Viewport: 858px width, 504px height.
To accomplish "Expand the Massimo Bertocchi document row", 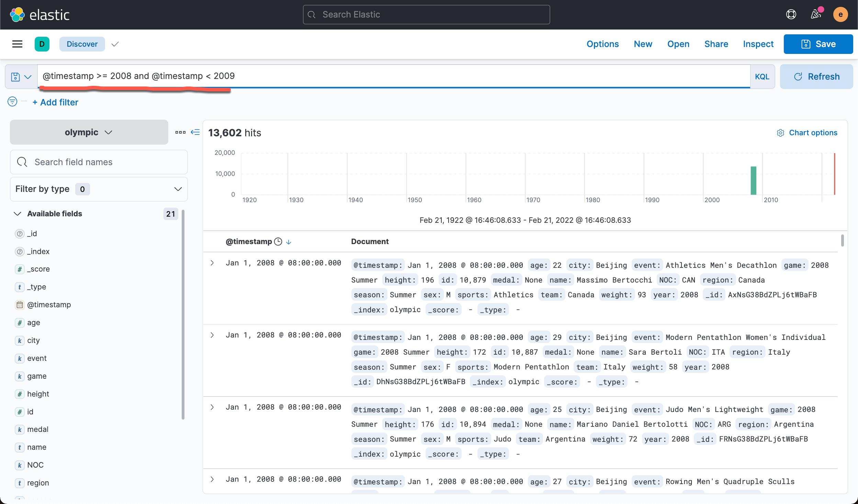I will click(x=212, y=263).
